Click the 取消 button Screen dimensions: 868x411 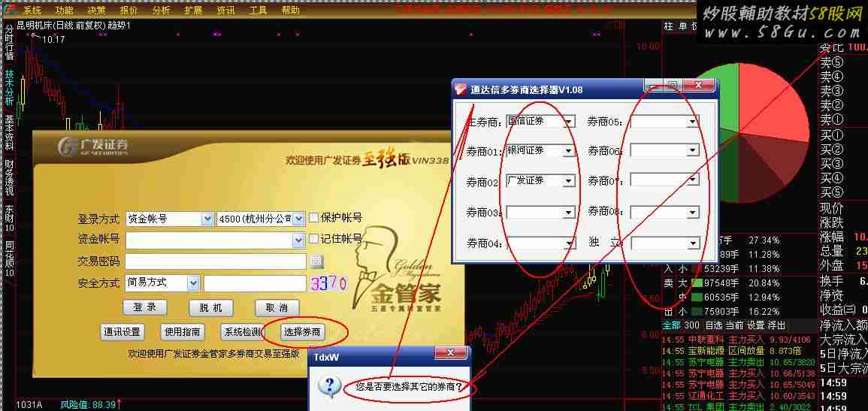coord(277,307)
